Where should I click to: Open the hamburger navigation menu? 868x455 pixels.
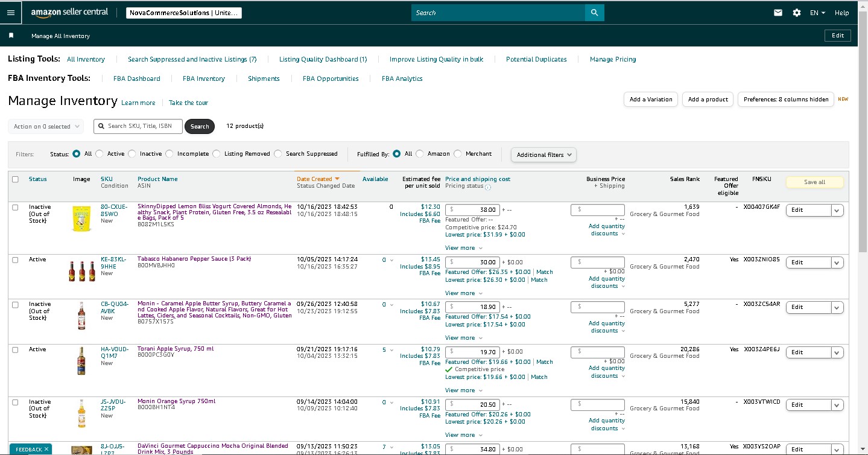pyautogui.click(x=11, y=12)
